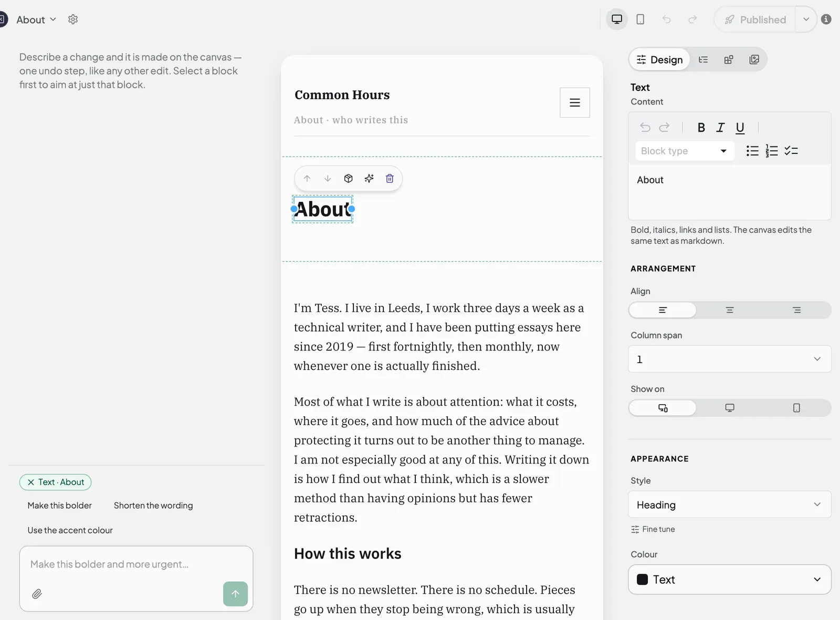The width and height of the screenshot is (840, 620).
Task: Open page settings gear icon
Action: coord(73,19)
